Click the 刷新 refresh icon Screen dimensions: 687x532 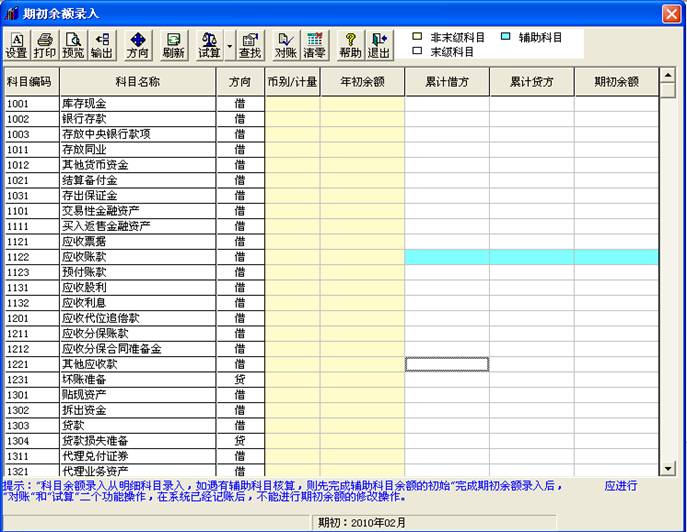pyautogui.click(x=174, y=45)
